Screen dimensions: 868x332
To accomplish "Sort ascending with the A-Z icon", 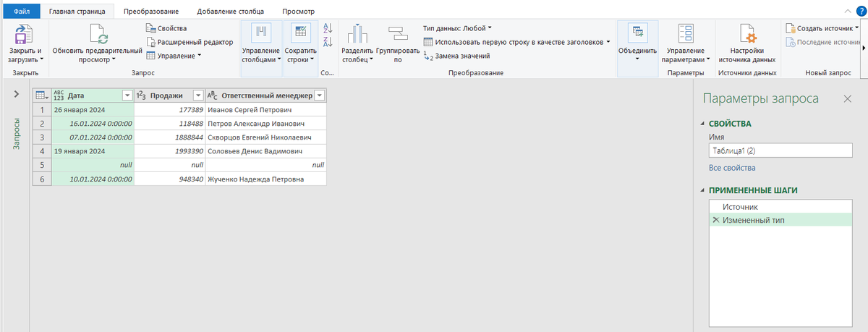I will [327, 28].
